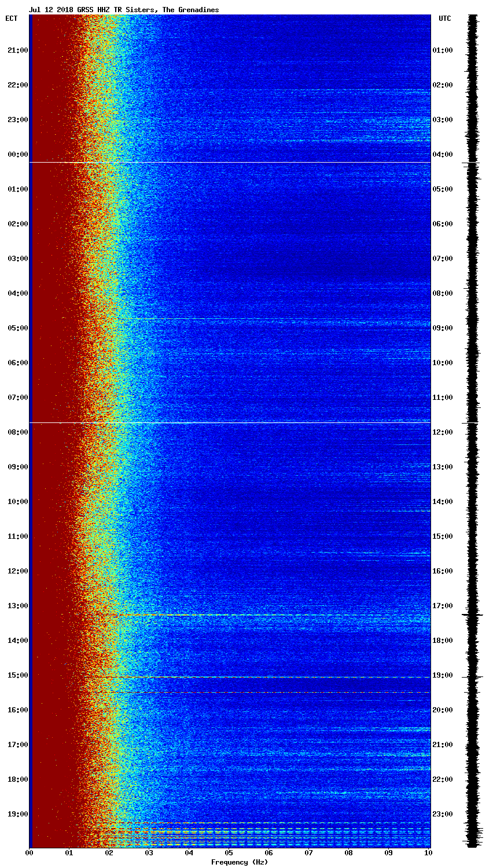Click the UTC axis label '21:00'
Image resolution: width=493 pixels, height=868 pixels.
[443, 745]
